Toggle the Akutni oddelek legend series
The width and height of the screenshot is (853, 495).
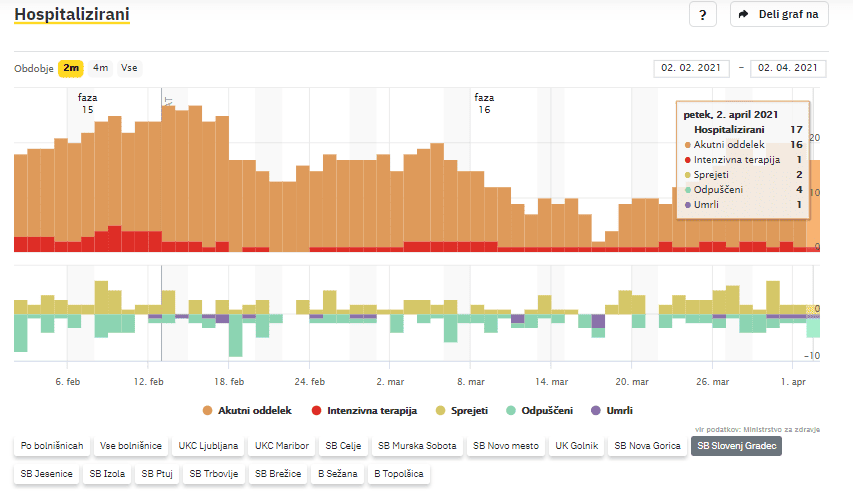pos(246,410)
